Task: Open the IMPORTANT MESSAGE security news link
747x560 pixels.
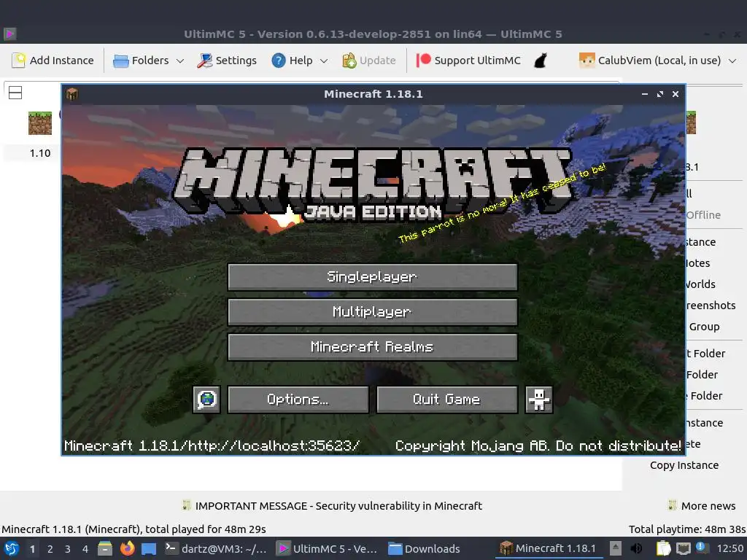Action: click(338, 506)
